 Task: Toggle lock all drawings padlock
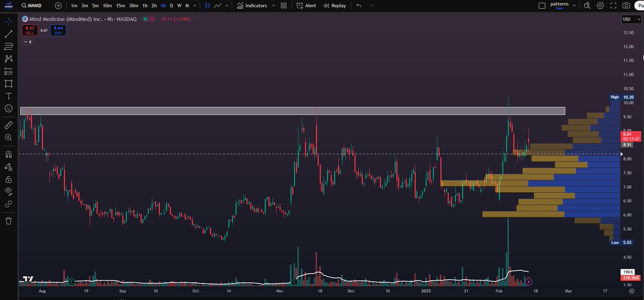coord(9,179)
